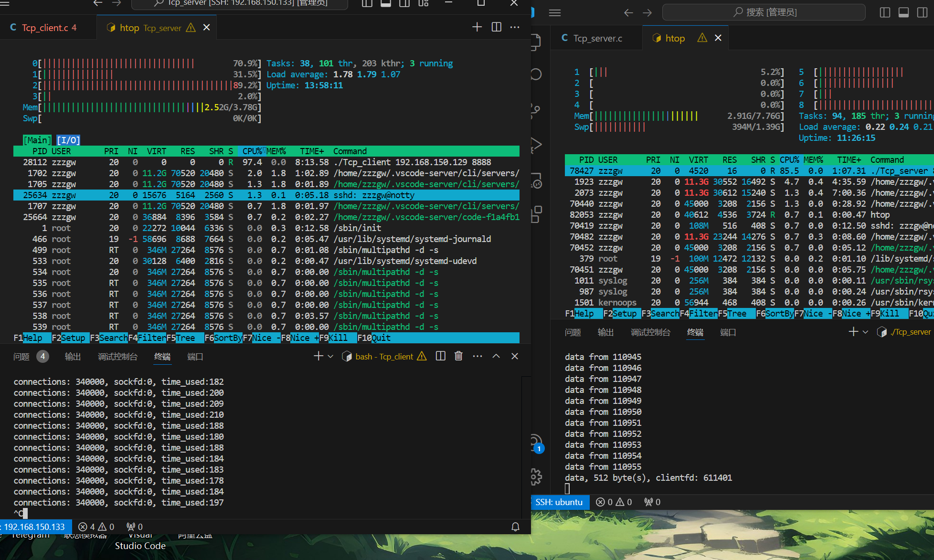Open hamburger menu in right window
Viewport: 934px width, 560px height.
click(x=554, y=13)
